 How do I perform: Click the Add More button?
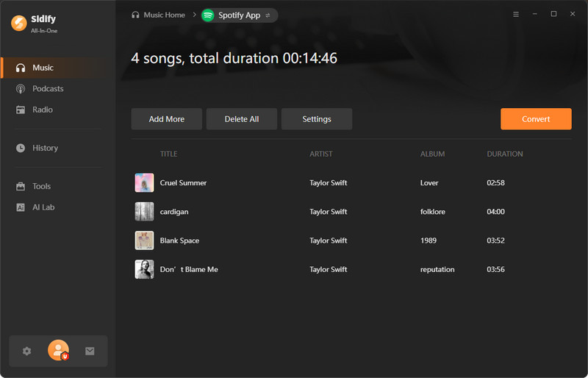click(167, 119)
